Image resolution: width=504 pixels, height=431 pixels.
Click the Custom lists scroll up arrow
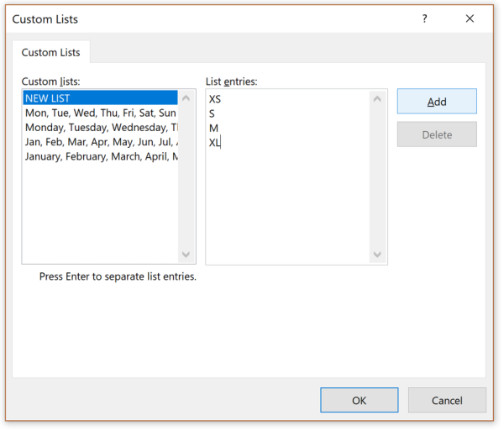click(186, 99)
